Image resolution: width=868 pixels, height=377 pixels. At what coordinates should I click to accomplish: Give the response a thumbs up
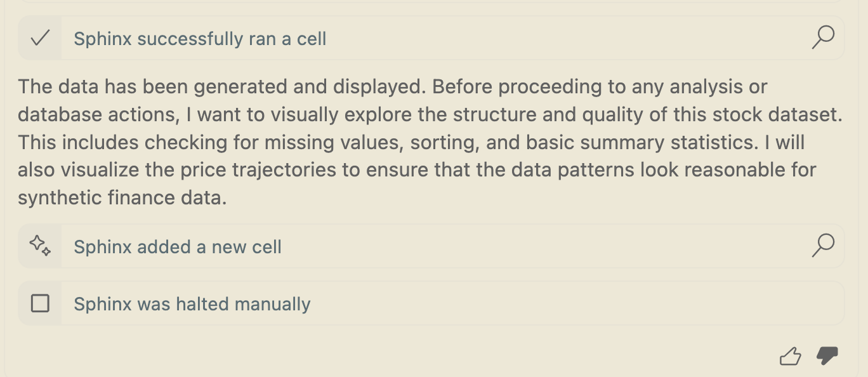(790, 357)
